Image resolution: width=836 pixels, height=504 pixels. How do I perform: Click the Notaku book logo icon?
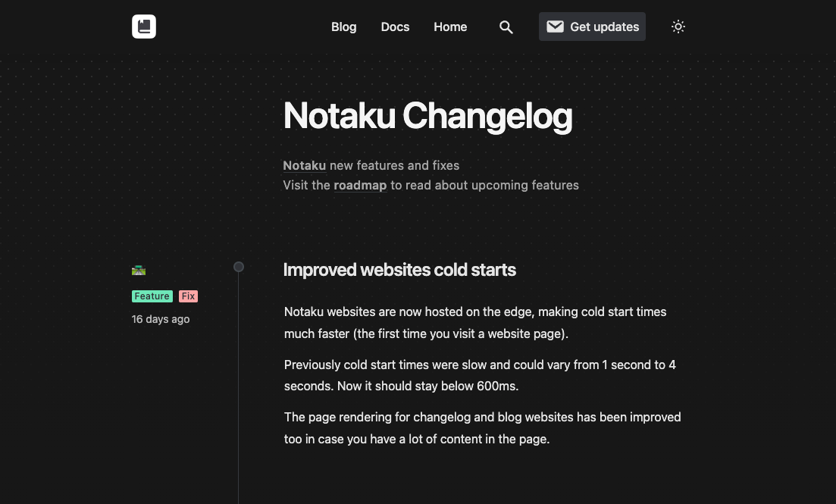[x=144, y=27]
